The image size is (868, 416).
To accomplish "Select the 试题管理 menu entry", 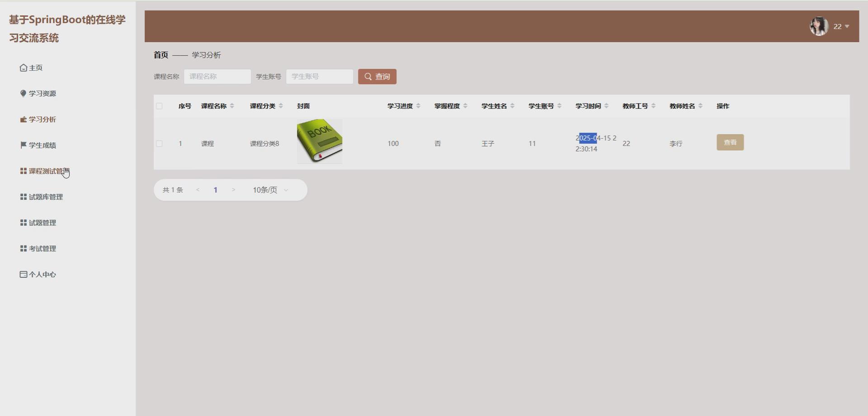I will click(x=42, y=222).
